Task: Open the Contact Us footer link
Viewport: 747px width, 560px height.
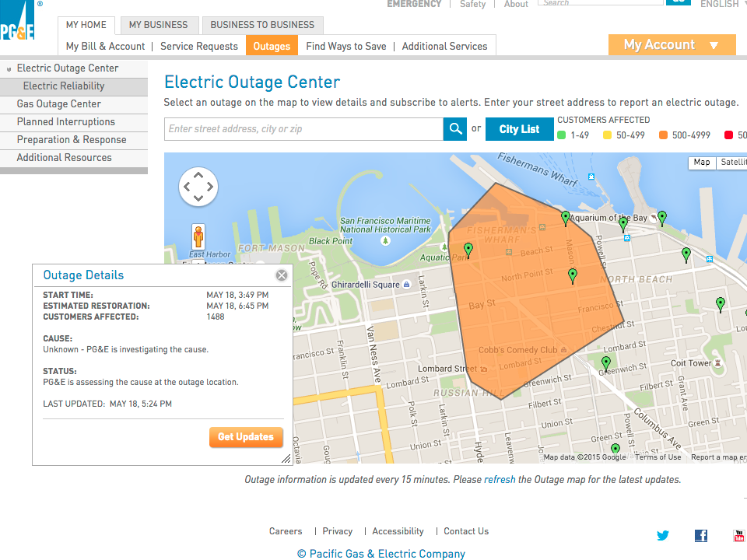Action: click(x=466, y=531)
